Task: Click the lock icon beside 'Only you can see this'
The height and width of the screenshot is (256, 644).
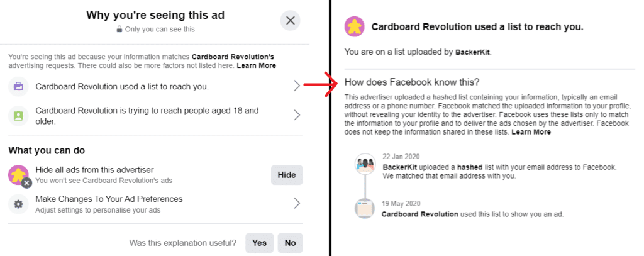Action: (x=119, y=30)
